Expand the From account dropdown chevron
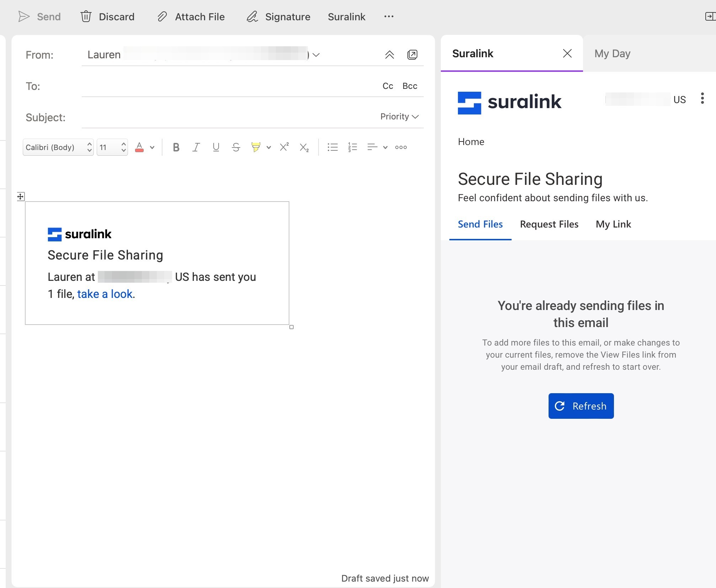The height and width of the screenshot is (588, 716). (316, 55)
